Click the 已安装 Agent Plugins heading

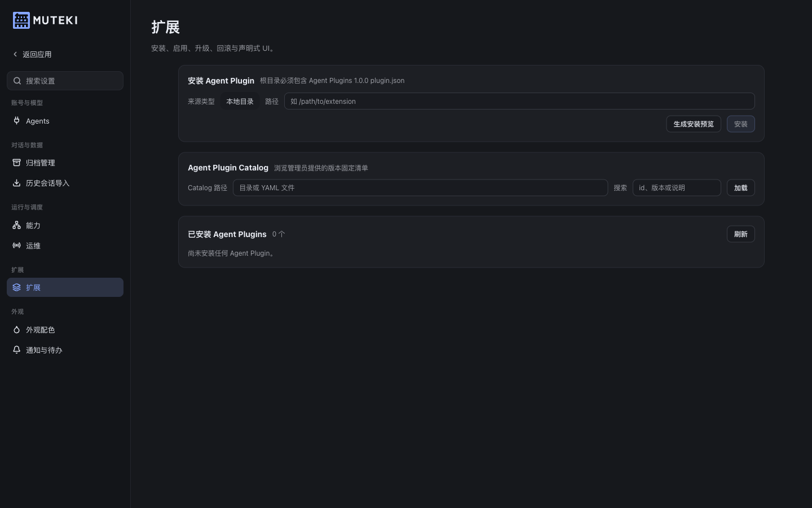click(227, 234)
